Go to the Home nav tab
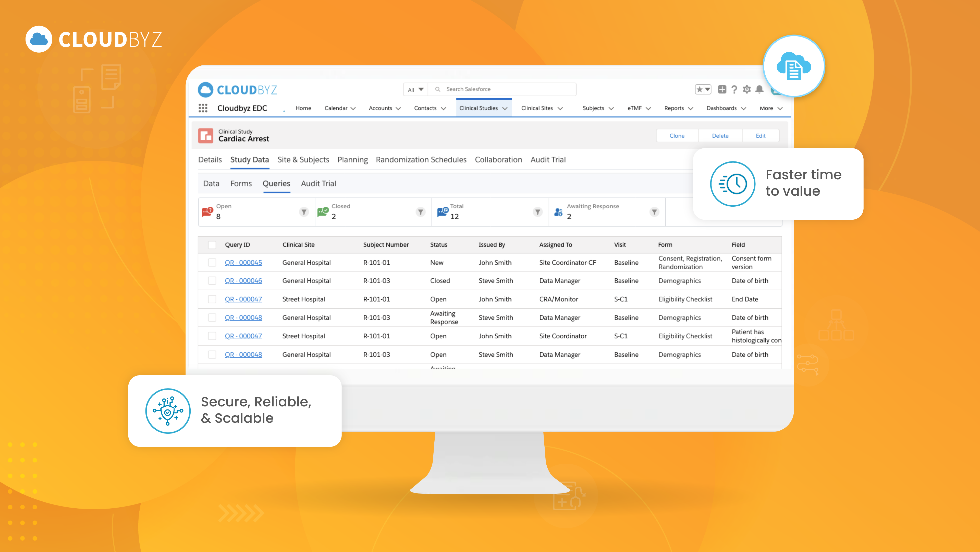980x552 pixels. 303,108
